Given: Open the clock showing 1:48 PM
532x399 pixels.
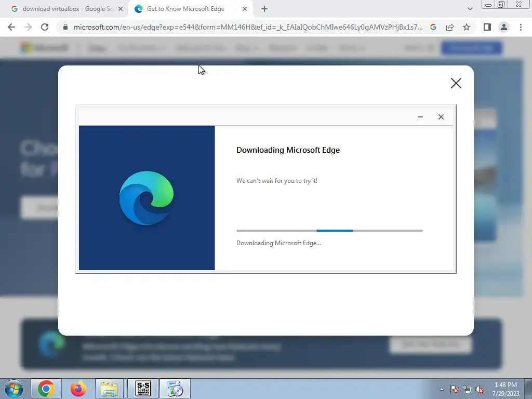Looking at the screenshot, I should coord(506,389).
